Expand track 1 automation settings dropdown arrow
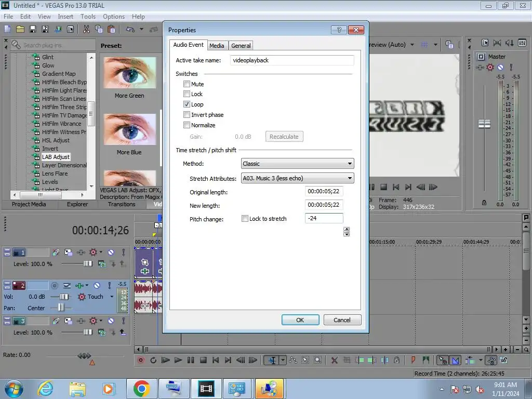The height and width of the screenshot is (399, 532). tap(101, 252)
